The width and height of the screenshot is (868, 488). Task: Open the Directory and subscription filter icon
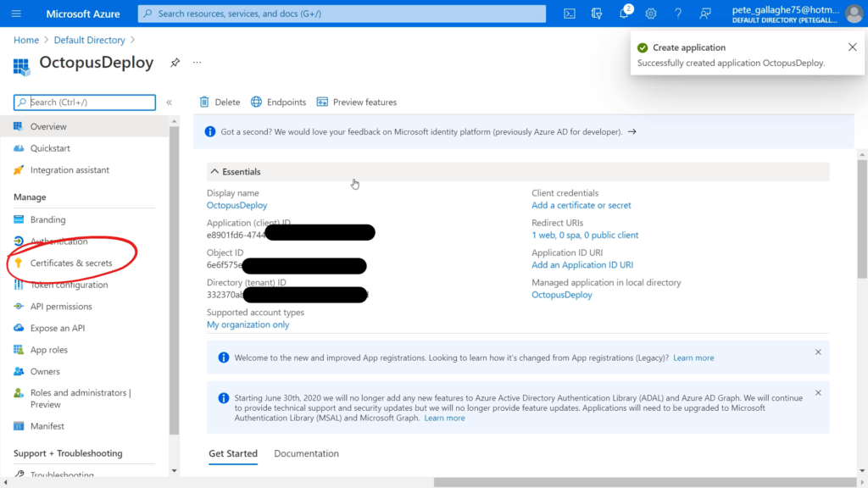coord(596,14)
